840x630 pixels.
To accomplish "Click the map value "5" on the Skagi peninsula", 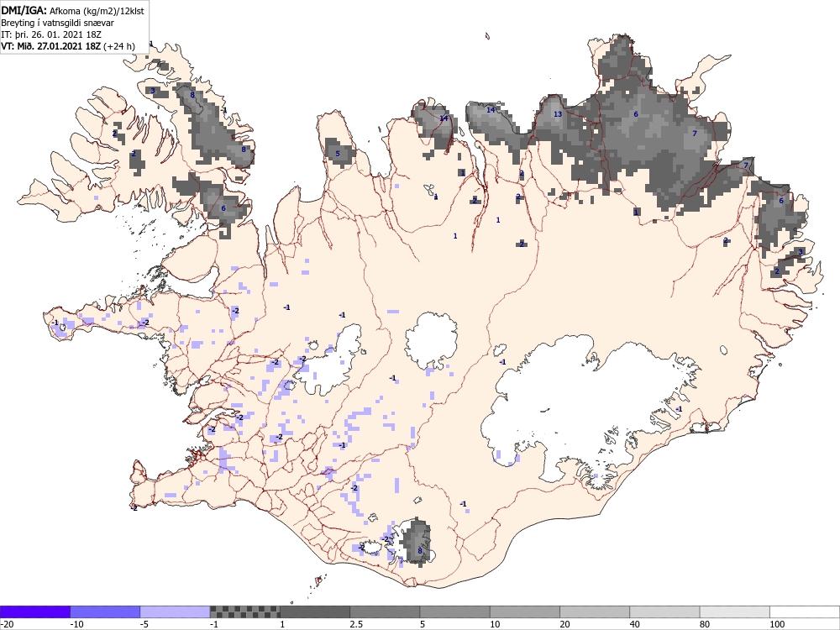I will (338, 154).
